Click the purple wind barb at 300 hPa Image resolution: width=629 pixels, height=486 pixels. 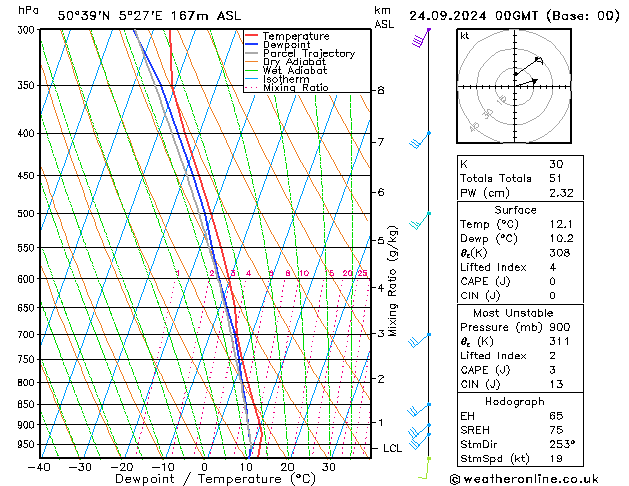point(421,38)
